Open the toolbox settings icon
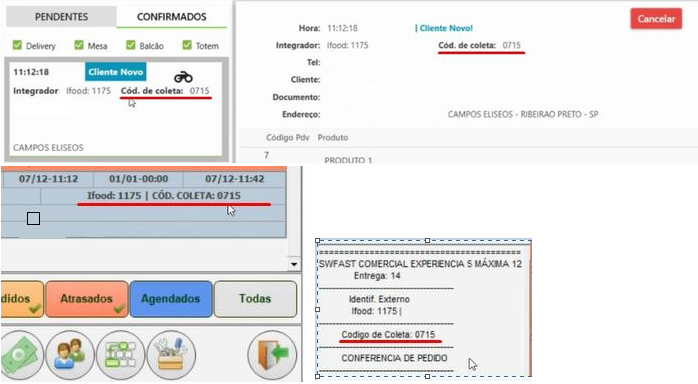Image resolution: width=698 pixels, height=384 pixels. [x=171, y=355]
